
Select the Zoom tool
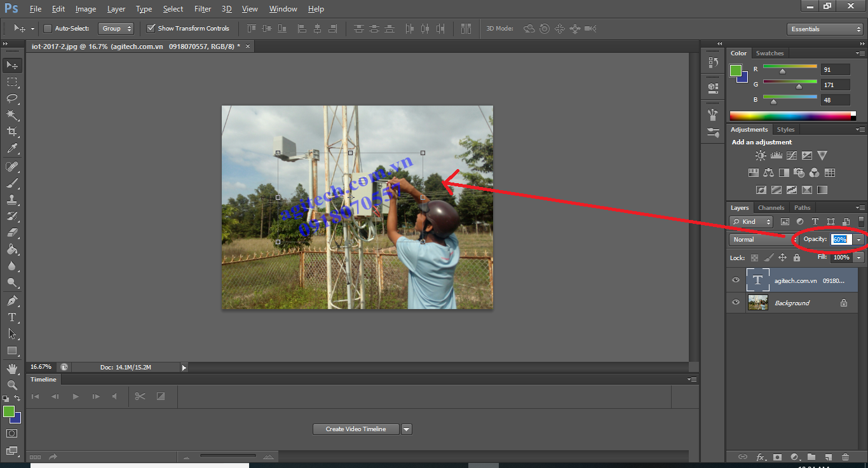[12, 385]
